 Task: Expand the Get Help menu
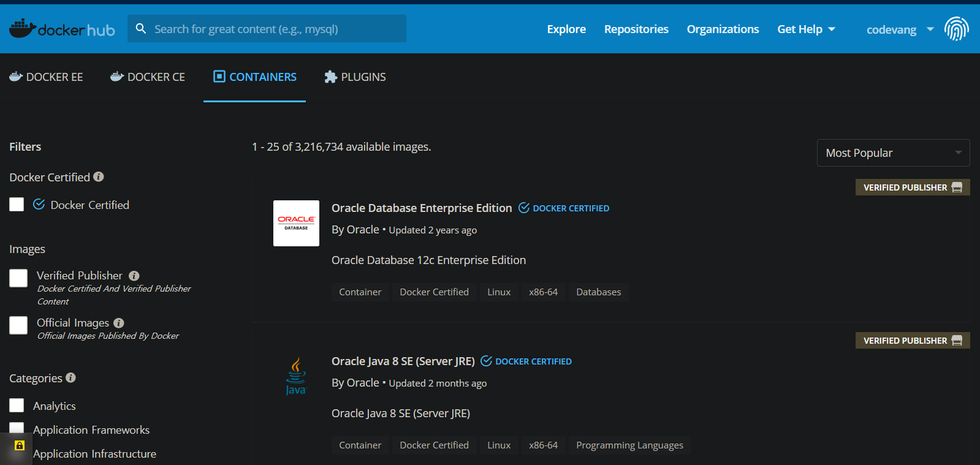[806, 29]
